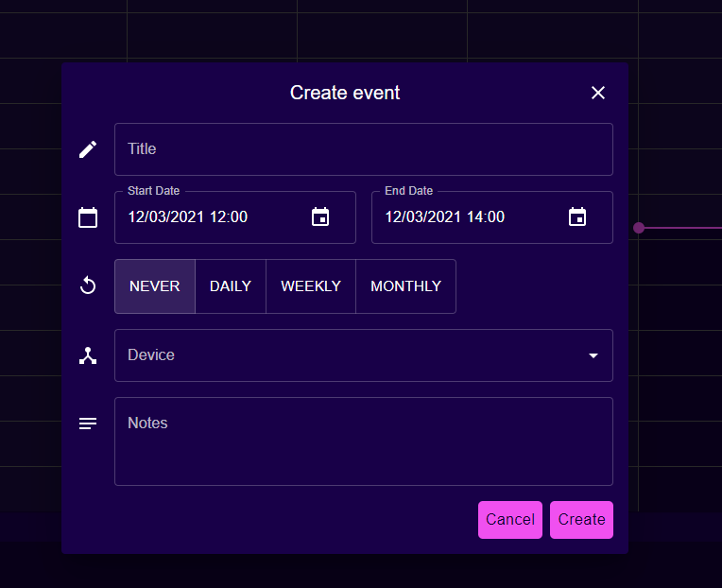Click the notes lines icon
Screen dimensions: 722x588
click(88, 424)
